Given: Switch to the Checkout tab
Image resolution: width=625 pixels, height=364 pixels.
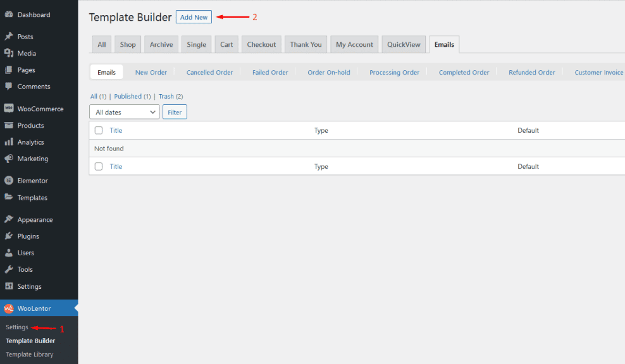Looking at the screenshot, I should 261,44.
